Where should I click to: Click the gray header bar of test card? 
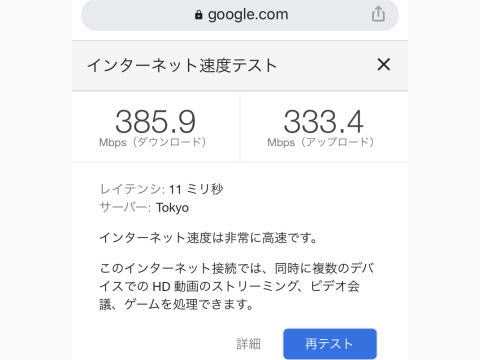pos(240,65)
